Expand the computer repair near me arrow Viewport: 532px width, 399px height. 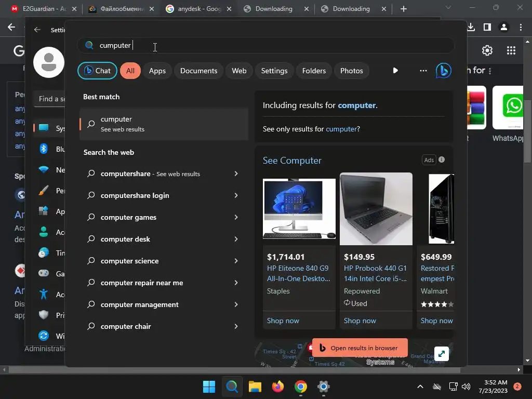(x=236, y=283)
